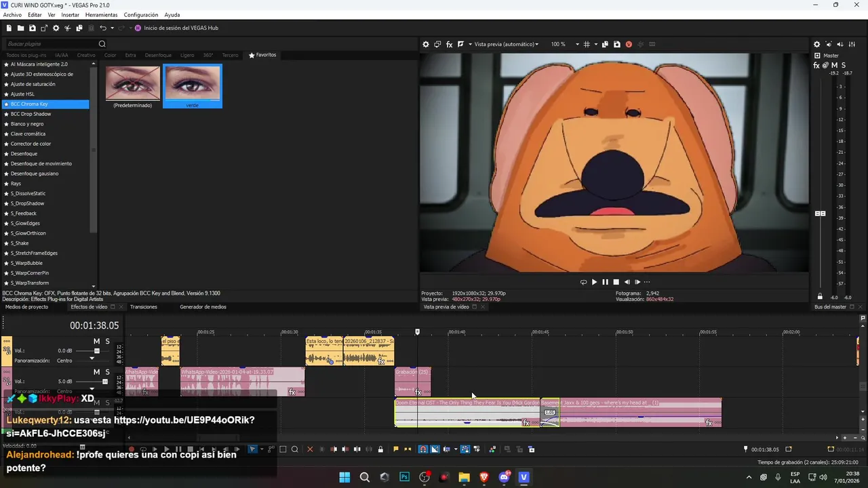The width and height of the screenshot is (868, 488).
Task: Click the open project folder icon
Action: (x=21, y=28)
